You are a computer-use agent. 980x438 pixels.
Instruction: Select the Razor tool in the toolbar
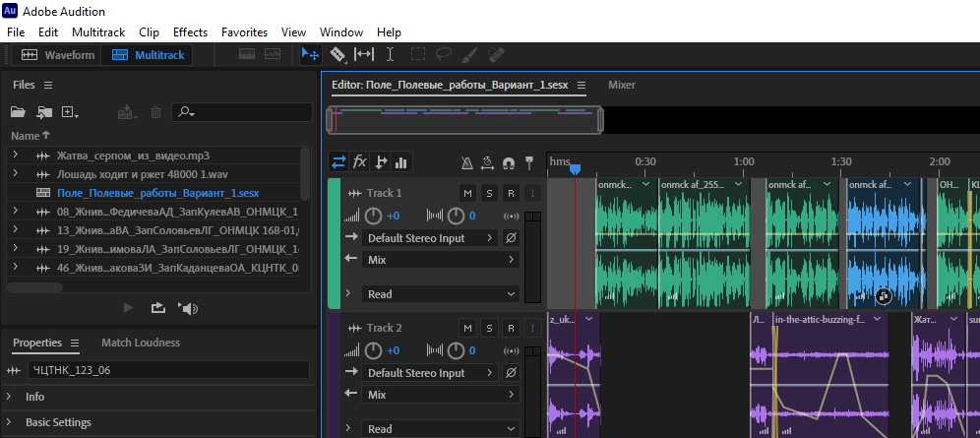click(x=337, y=55)
